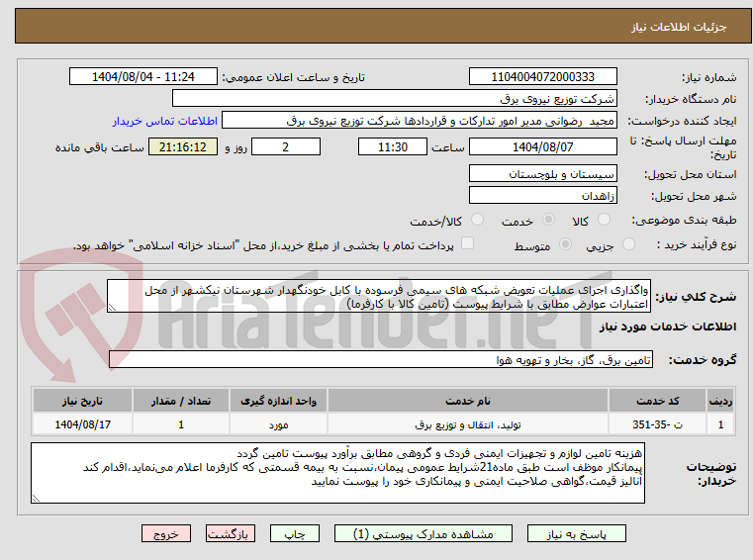The width and height of the screenshot is (753, 560).
Task: Click the جزئیات اطلاعات نیاز page title
Action: 679,27
